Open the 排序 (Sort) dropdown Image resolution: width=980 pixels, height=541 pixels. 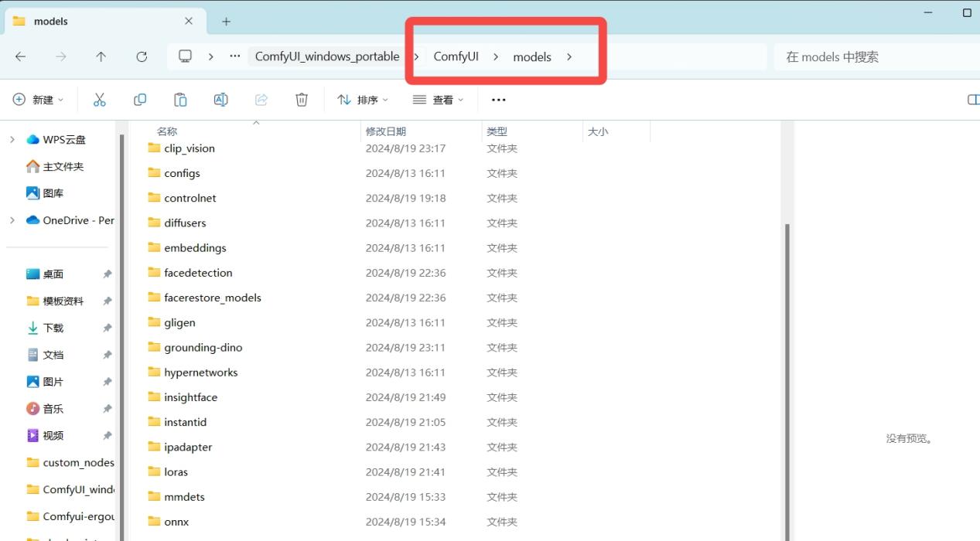tap(363, 100)
